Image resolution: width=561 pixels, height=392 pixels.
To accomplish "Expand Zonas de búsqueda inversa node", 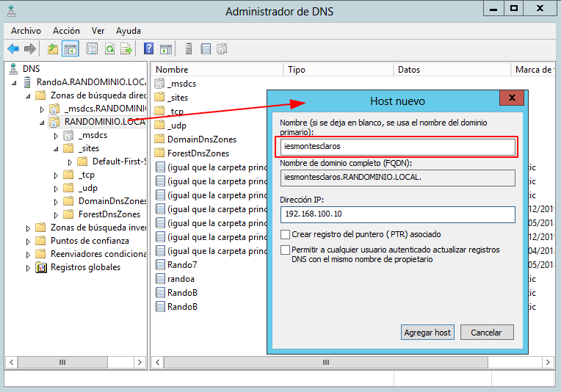I will [28, 228].
